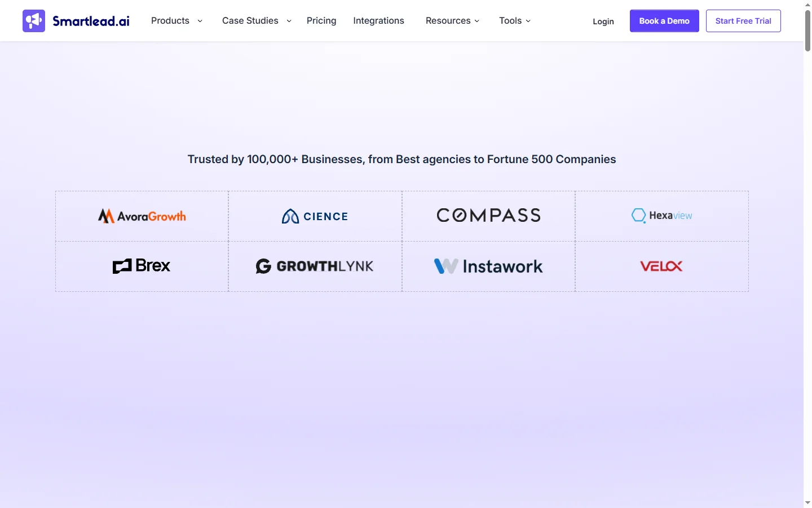Click the Start Free Trial button
The height and width of the screenshot is (508, 812).
coord(743,21)
